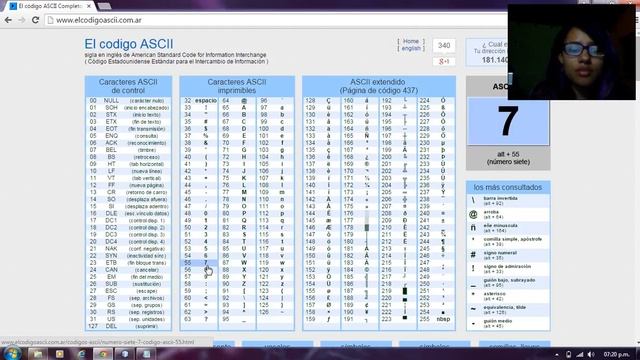Screen dimensions: 640x360
Task: Open the ~ 'equivalencia, tilde' icon
Action: [x=473, y=309]
